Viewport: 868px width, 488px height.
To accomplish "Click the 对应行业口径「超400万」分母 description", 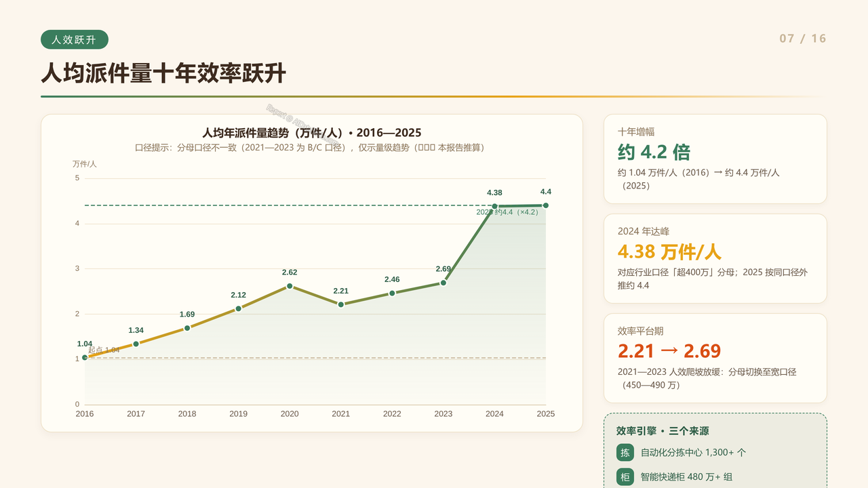I will coord(712,279).
